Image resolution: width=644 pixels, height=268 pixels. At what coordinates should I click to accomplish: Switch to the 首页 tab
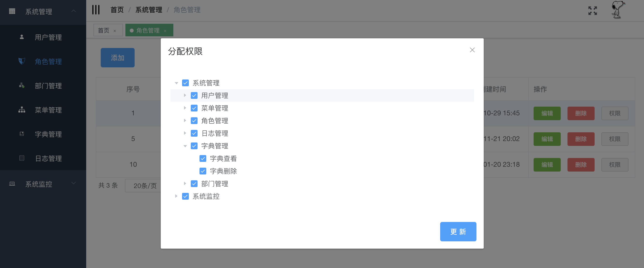pyautogui.click(x=104, y=31)
